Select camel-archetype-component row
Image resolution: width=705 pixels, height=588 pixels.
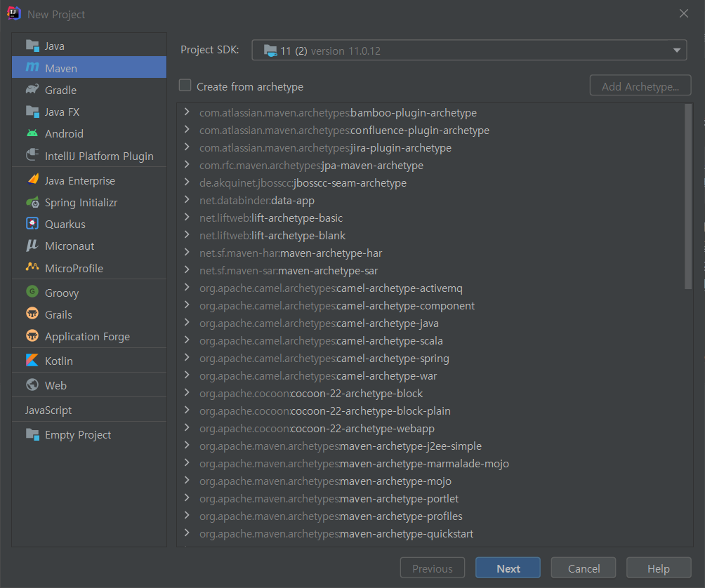click(431, 305)
